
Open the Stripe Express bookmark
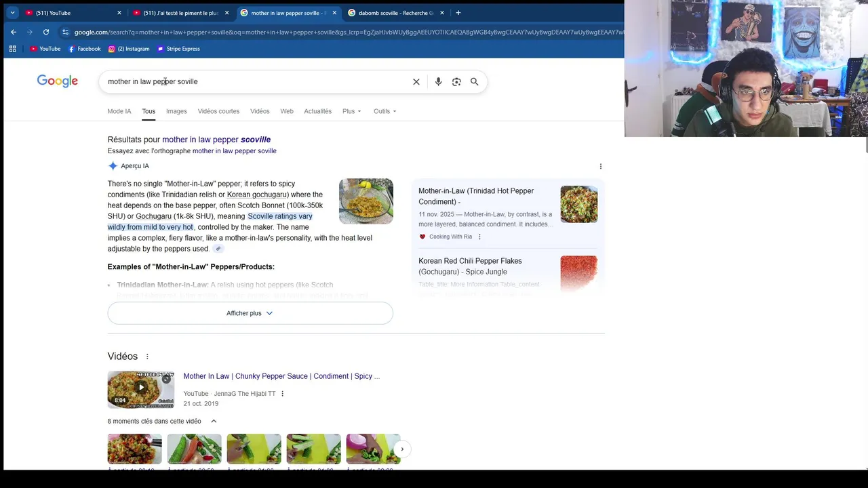178,49
